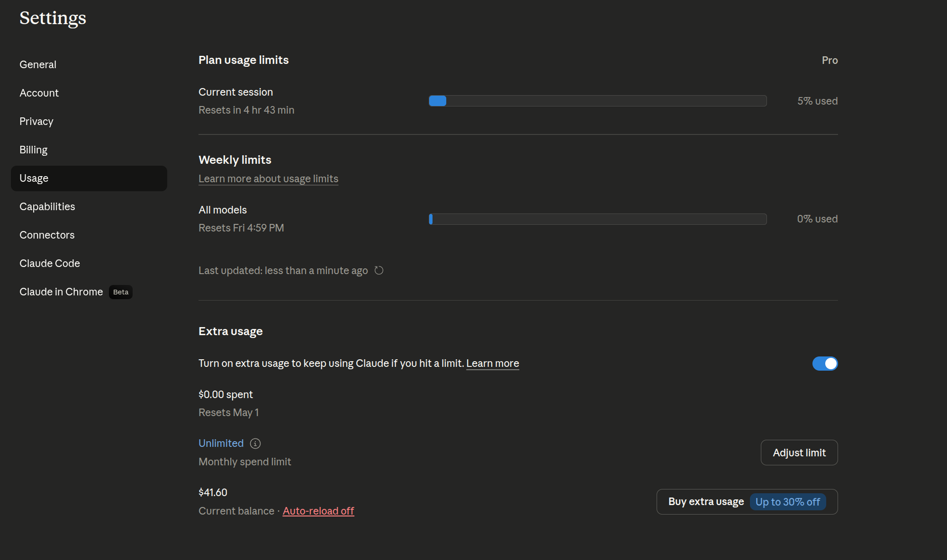Click the Auto-reload off link
The image size is (947, 560).
(318, 511)
